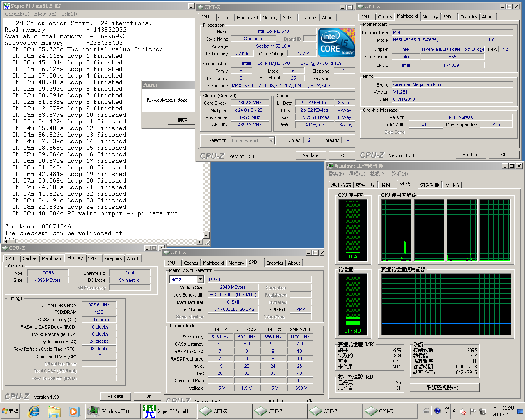
Task: Click DRAM Frequency value '977.6 MHz'
Action: tap(99, 305)
